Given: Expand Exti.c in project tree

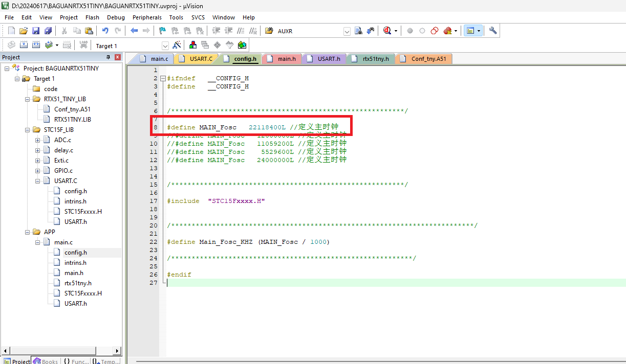Looking at the screenshot, I should (37, 160).
